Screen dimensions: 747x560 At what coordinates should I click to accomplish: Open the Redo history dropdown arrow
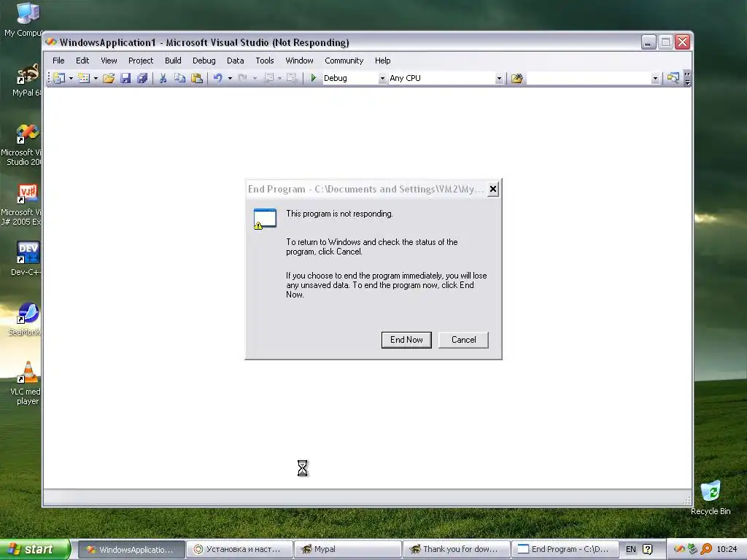[255, 78]
